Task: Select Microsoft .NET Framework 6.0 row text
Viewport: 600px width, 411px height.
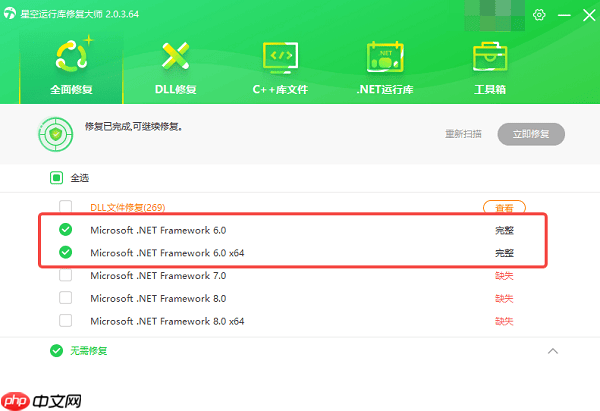Action: 158,230
